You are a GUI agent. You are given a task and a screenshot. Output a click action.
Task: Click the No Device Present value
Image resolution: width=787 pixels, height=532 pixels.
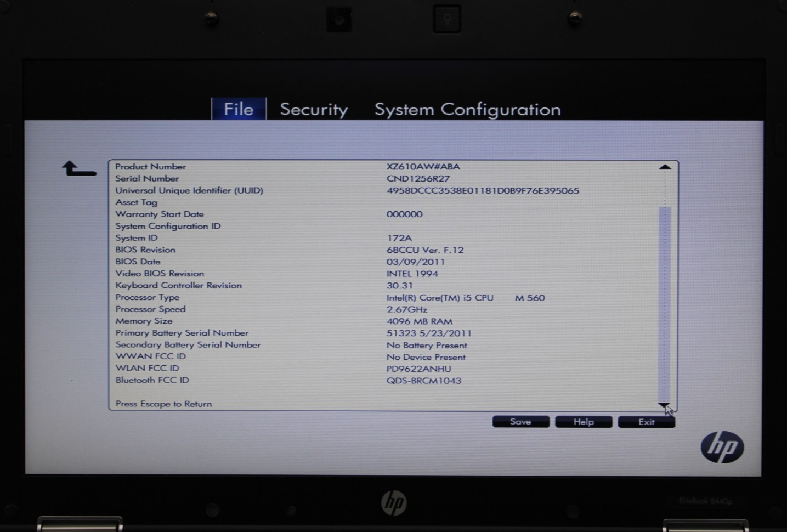coord(426,357)
